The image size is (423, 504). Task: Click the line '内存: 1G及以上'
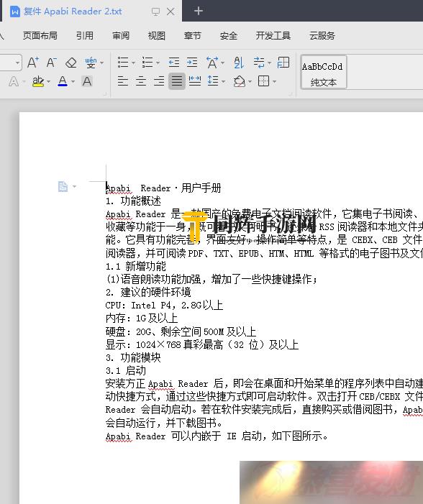142,319
